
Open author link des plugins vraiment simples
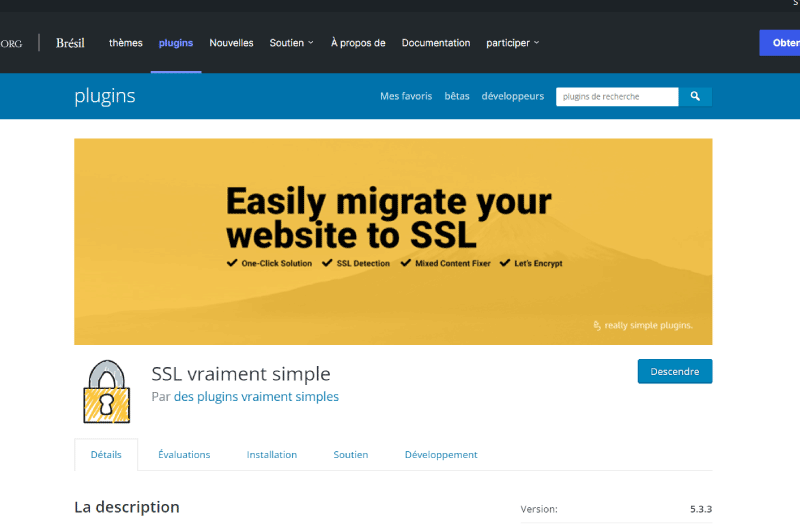coord(256,396)
